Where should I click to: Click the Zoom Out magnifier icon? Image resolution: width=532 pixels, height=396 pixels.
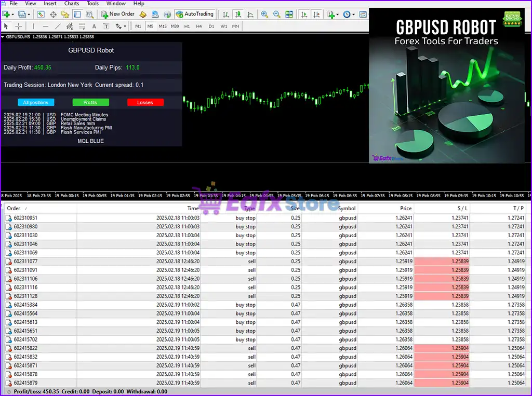pyautogui.click(x=276, y=15)
